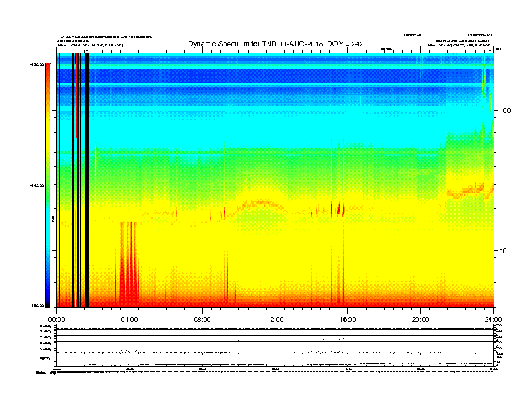Click the '24:00' time axis label

[x=493, y=320]
